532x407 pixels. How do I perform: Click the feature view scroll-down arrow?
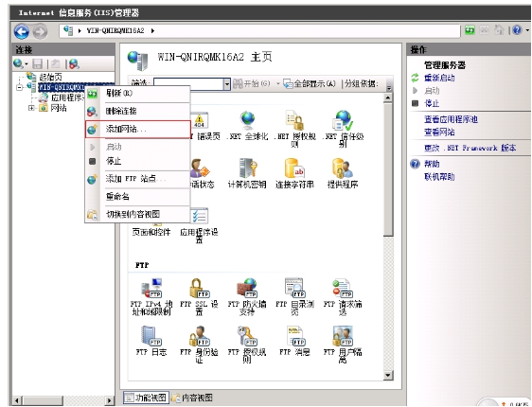(x=388, y=375)
